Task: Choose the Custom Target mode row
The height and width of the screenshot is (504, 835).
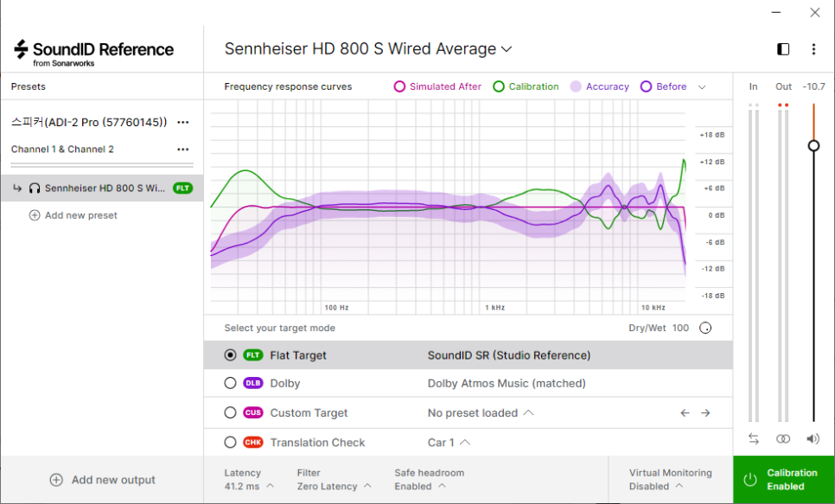Action: tap(468, 413)
